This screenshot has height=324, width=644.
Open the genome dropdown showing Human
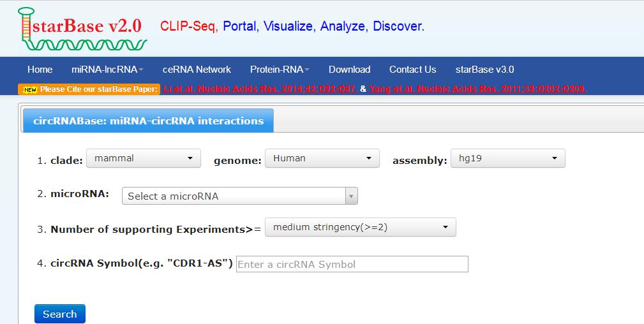point(323,158)
